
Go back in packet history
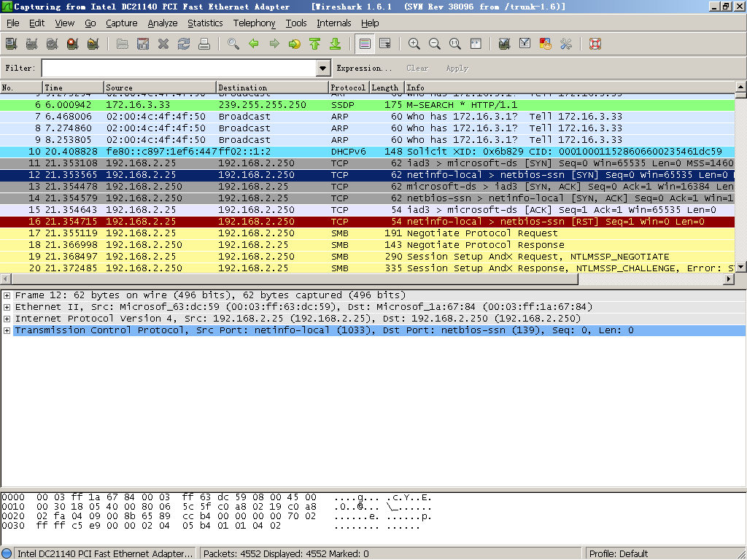(x=254, y=44)
